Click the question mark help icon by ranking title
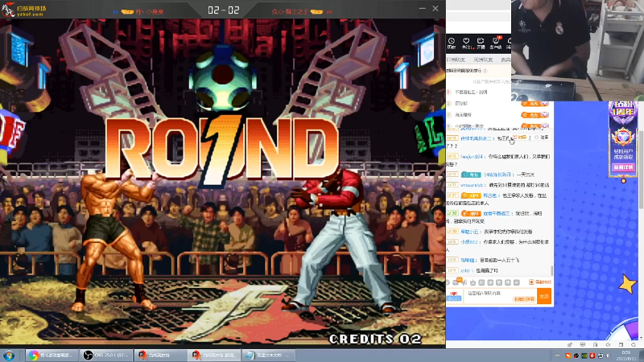This screenshot has width=644, height=362. (x=485, y=71)
